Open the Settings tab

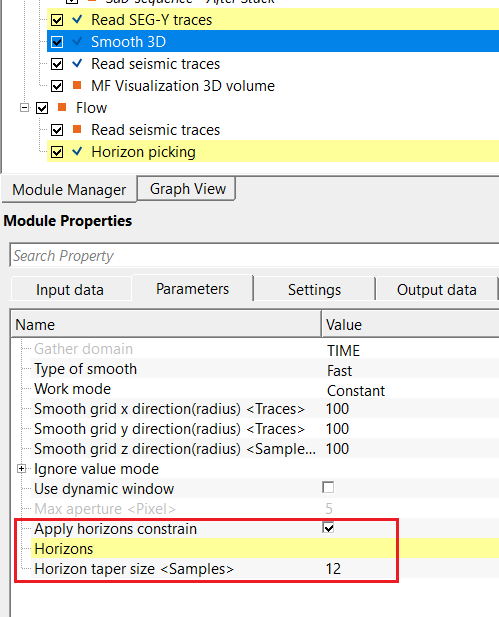(314, 290)
